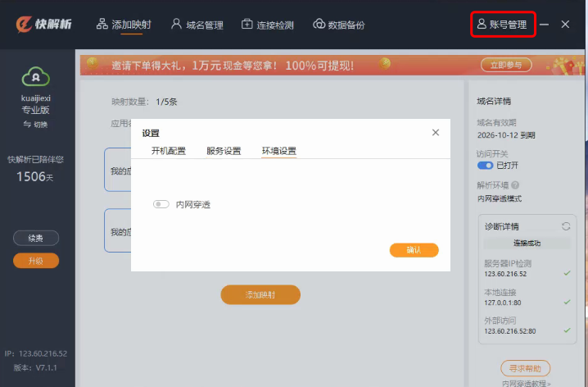Click the 确认 confirm button
Image resolution: width=588 pixels, height=387 pixels.
[x=414, y=250]
